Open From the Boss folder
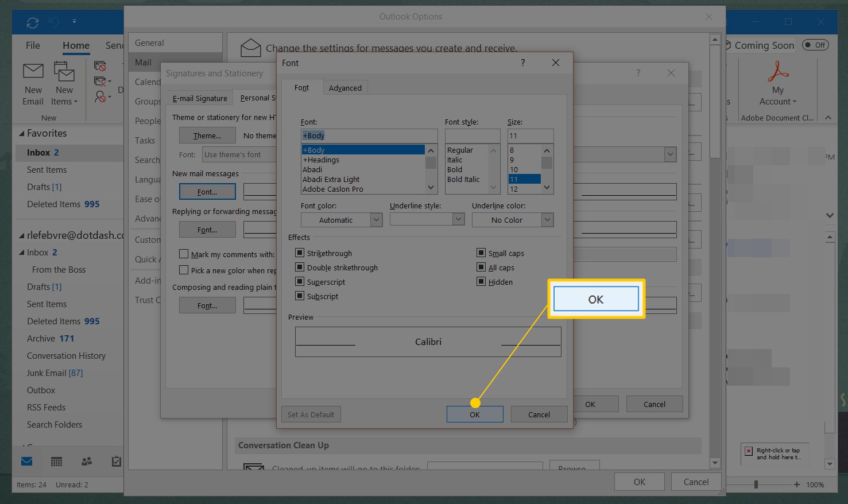The height and width of the screenshot is (504, 848). tap(59, 270)
